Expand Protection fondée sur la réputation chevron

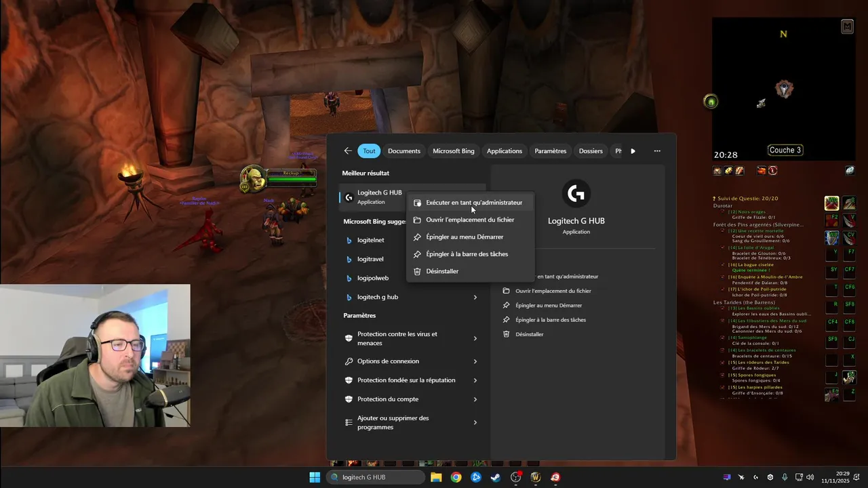tap(475, 380)
